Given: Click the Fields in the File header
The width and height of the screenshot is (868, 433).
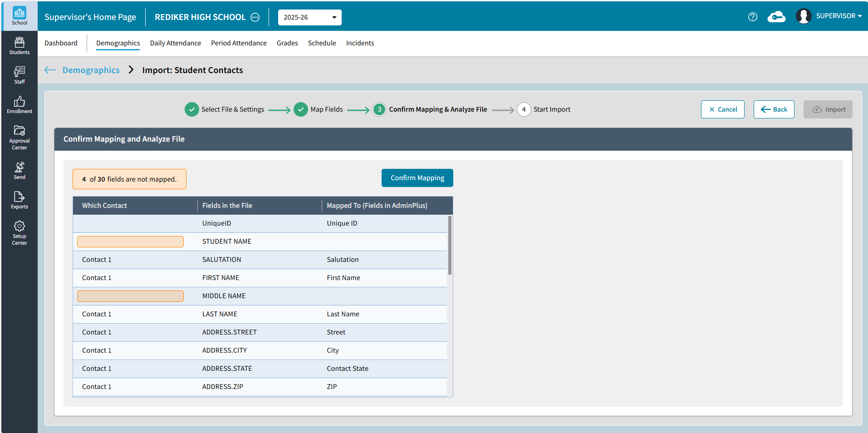Looking at the screenshot, I should tap(227, 206).
